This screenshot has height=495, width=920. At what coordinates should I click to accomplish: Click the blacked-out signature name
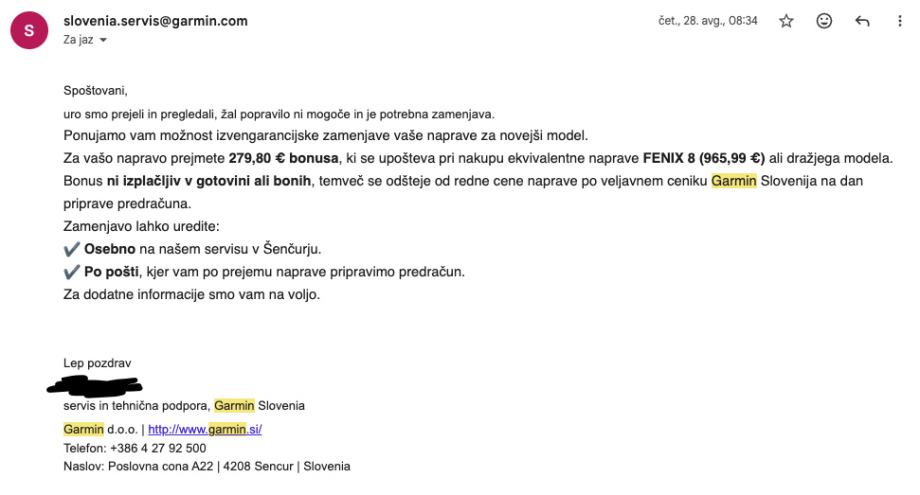point(100,384)
